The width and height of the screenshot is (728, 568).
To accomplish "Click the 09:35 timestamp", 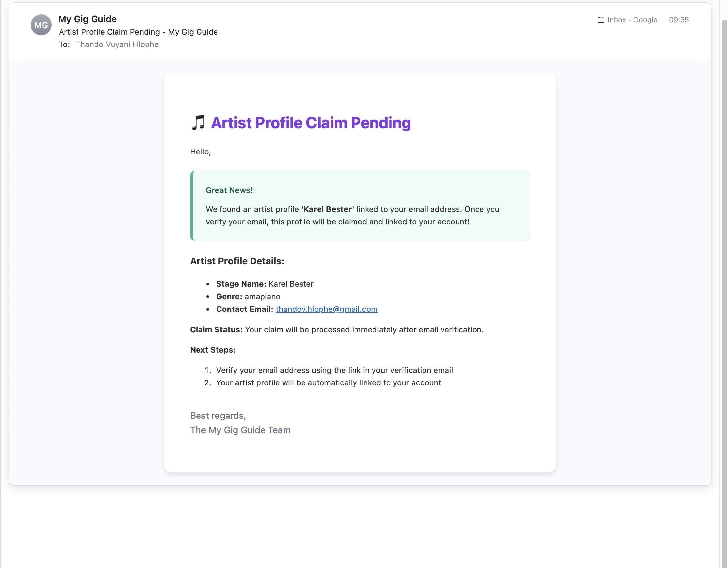I will click(679, 20).
